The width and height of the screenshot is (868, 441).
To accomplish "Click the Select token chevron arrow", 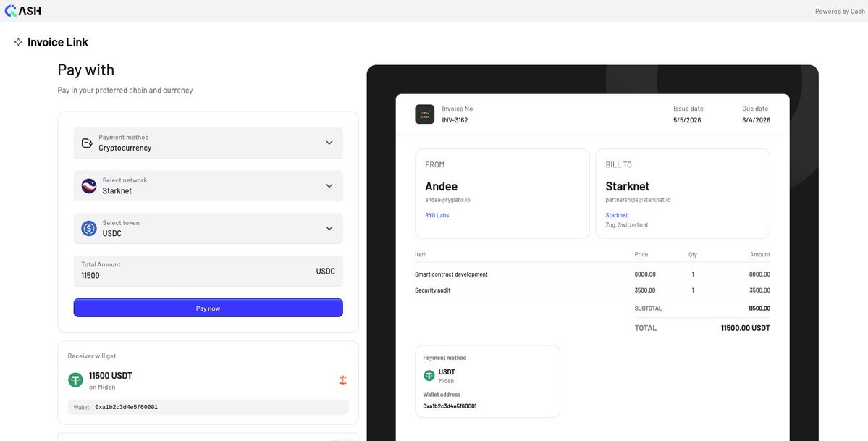I will 329,228.
